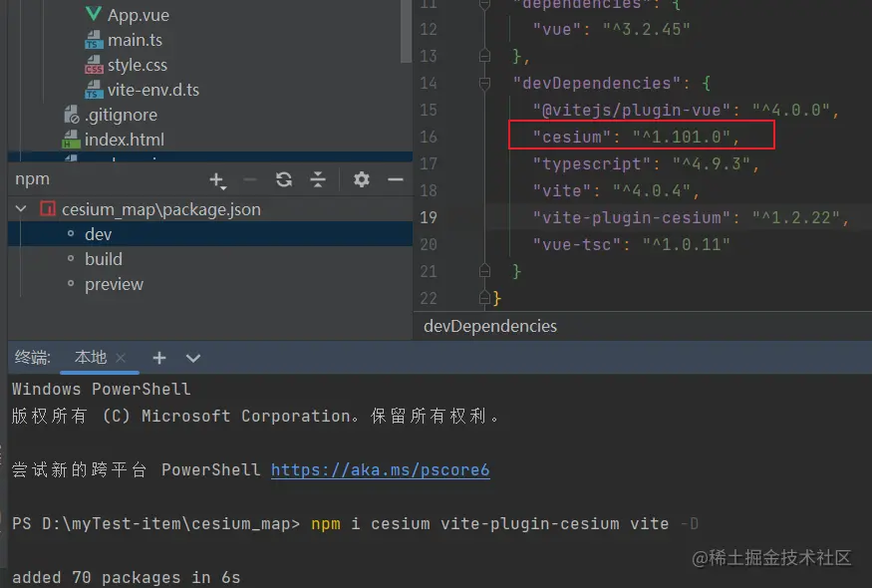Click the remove (minus) icon in npm toolbar
The height and width of the screenshot is (588, 872).
point(250,179)
